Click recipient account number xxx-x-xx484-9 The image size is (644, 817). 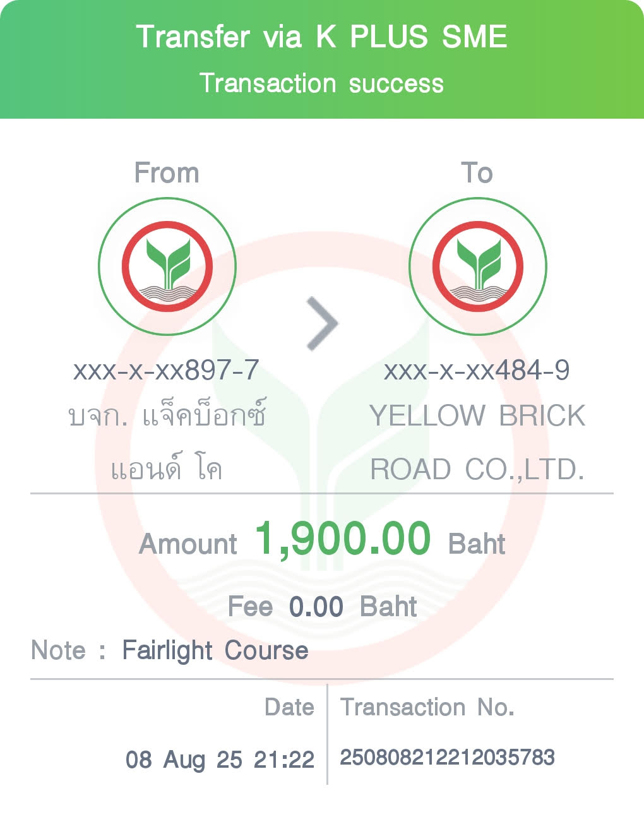[477, 370]
